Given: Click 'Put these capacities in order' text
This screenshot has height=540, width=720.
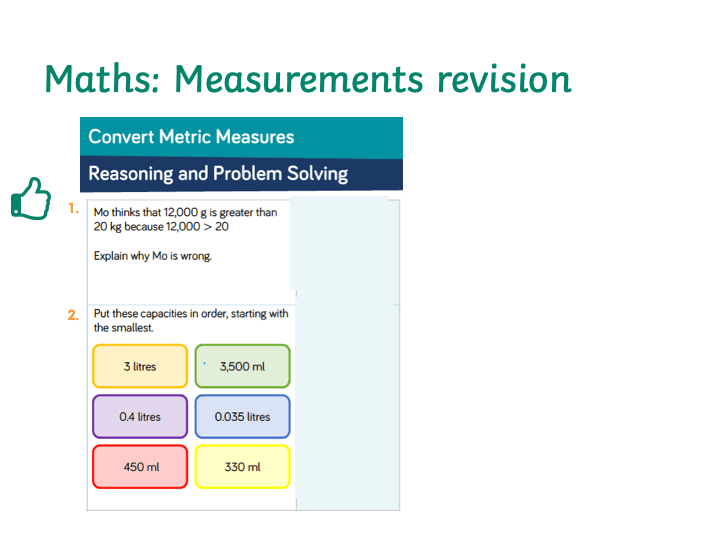Looking at the screenshot, I should pos(161,314).
